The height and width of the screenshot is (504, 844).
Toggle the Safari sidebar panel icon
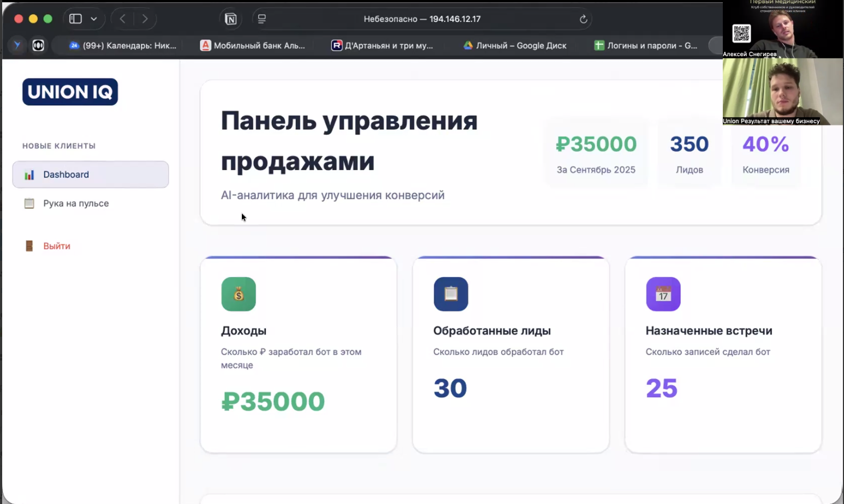pos(75,19)
